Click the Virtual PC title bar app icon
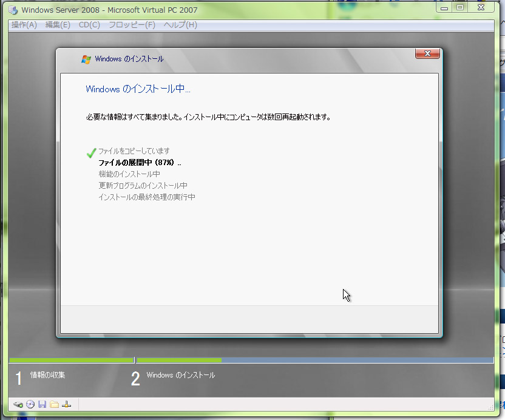This screenshot has height=420, width=505. [13, 10]
